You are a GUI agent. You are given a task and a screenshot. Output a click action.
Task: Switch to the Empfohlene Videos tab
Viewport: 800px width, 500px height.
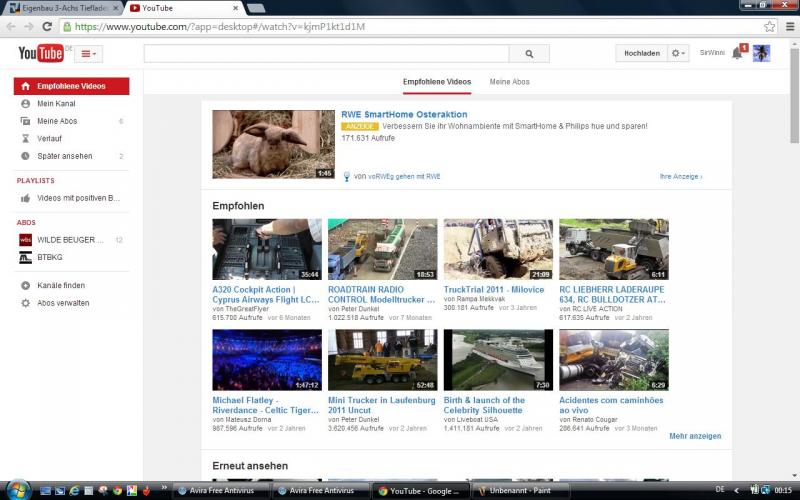pos(437,82)
